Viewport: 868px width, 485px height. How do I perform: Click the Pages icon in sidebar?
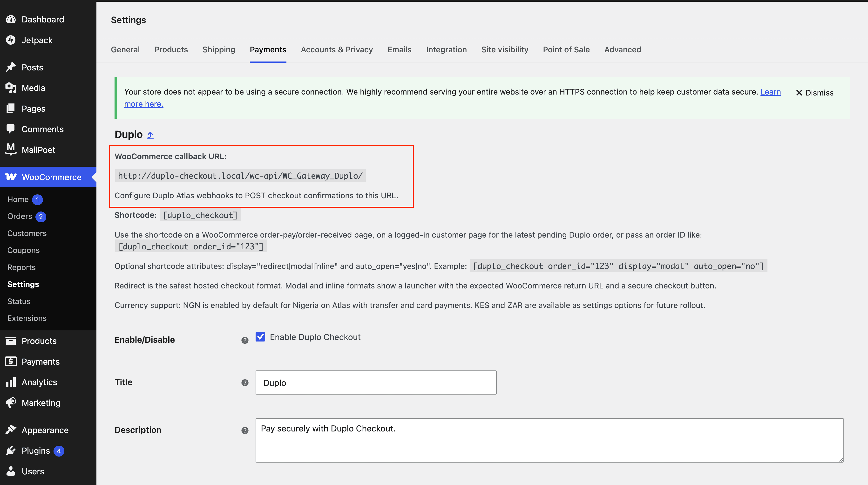(x=11, y=108)
